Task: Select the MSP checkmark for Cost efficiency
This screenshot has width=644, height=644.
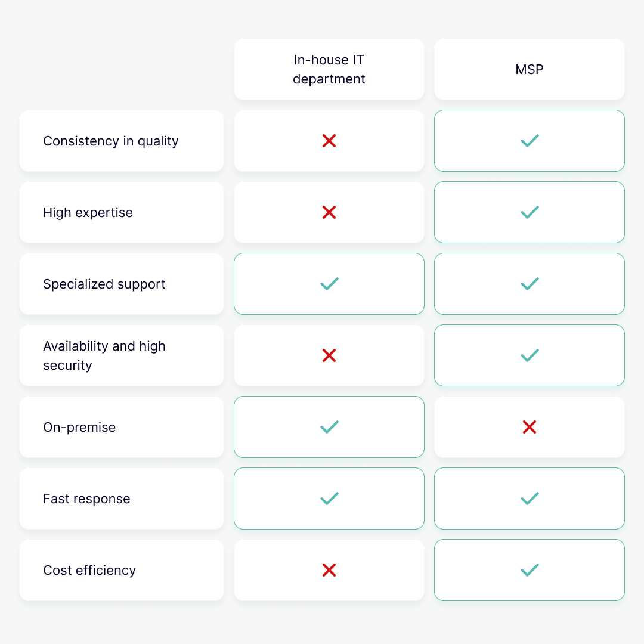Action: 530,570
